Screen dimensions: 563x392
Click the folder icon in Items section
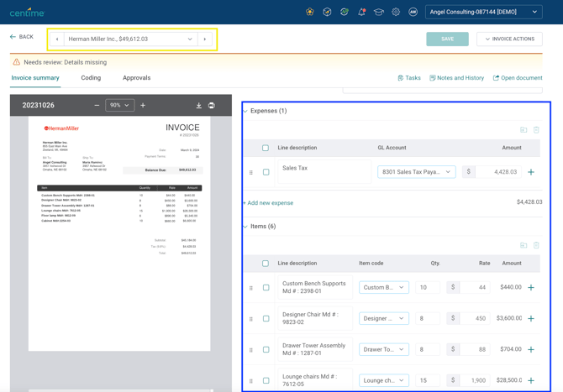coord(524,245)
